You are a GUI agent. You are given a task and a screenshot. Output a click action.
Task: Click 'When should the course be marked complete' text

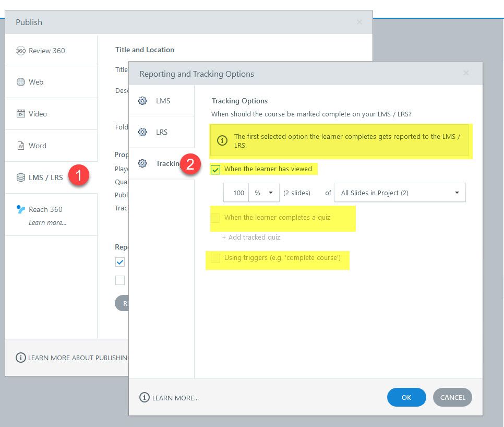point(311,114)
